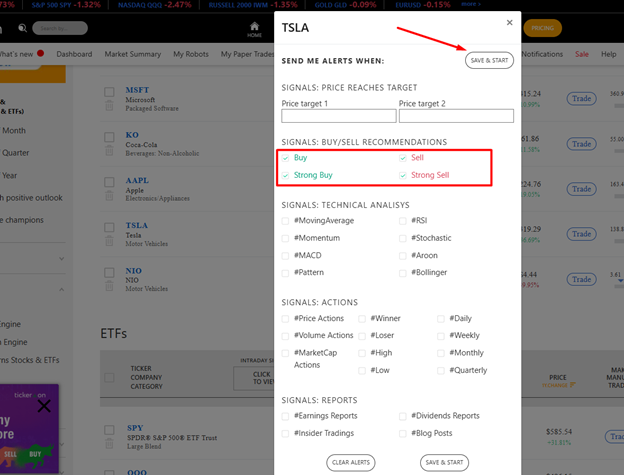
Task: Open My Paper Trades
Action: coord(247,54)
